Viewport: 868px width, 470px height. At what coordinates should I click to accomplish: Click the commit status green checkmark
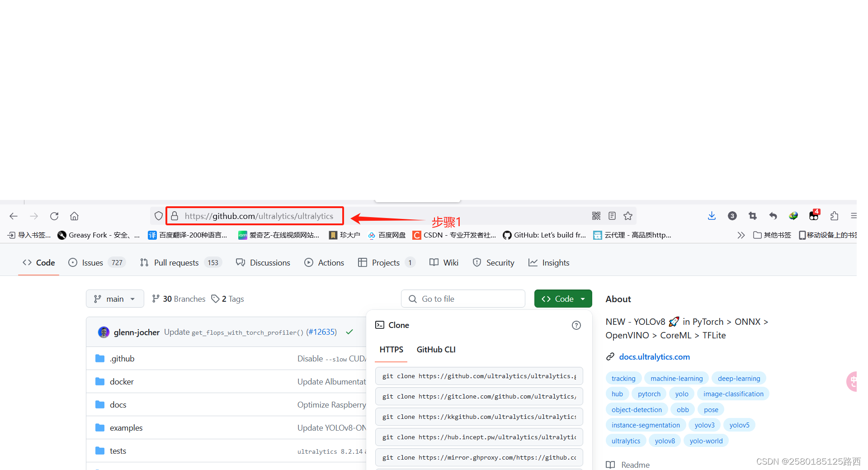[x=349, y=332]
